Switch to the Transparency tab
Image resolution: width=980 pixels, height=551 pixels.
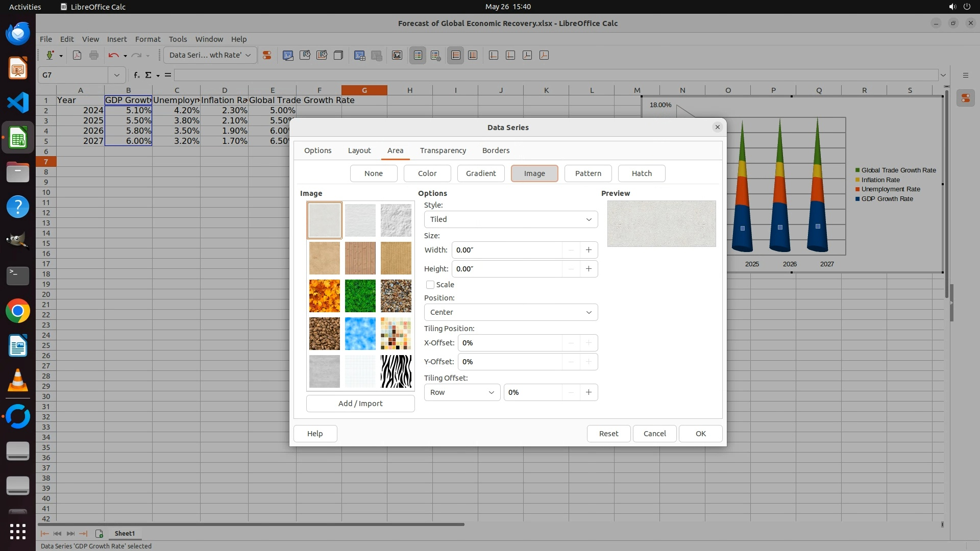443,151
